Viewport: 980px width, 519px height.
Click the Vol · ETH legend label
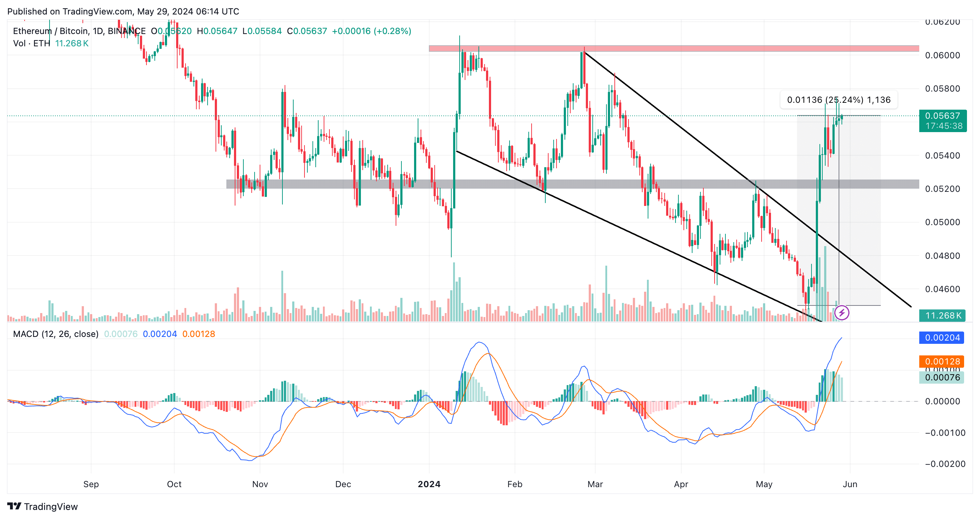(31, 43)
